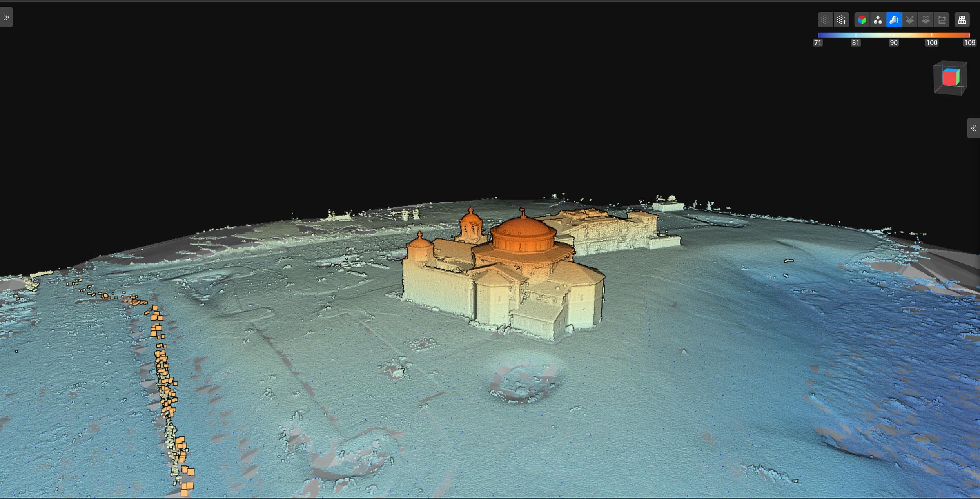Click the 109 label on the colorbar
The height and width of the screenshot is (499, 980).
click(970, 42)
